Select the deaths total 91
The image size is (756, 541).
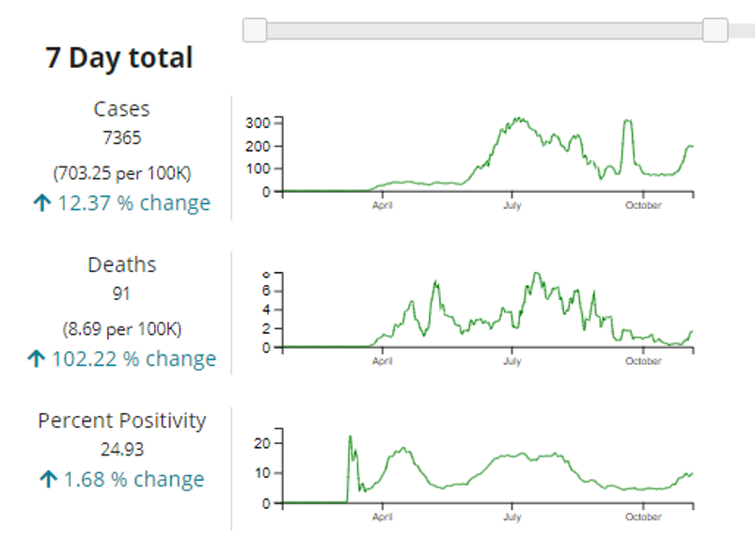[x=121, y=294]
